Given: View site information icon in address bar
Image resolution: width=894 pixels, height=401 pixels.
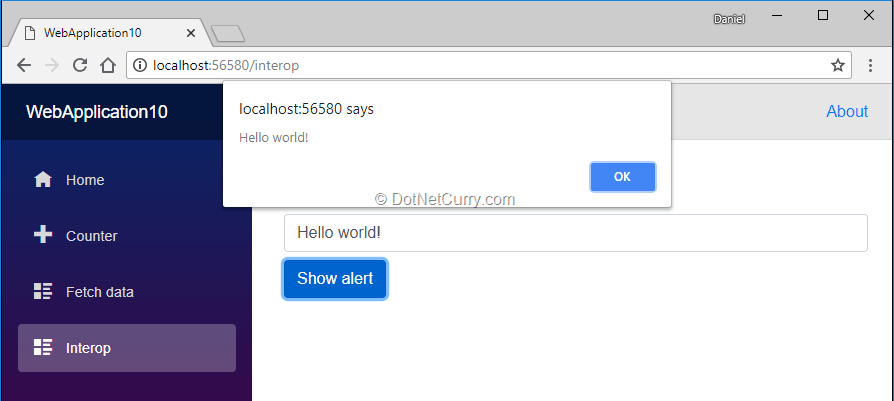Looking at the screenshot, I should click(x=139, y=66).
